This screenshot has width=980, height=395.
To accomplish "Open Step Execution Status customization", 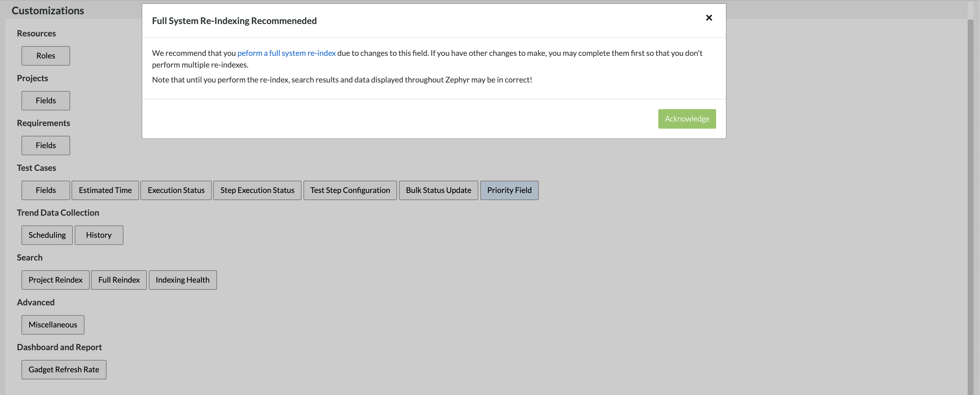I will (x=257, y=190).
